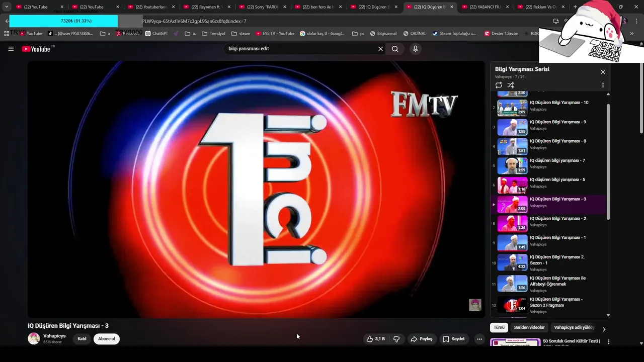This screenshot has width=644, height=362.
Task: Open thumbnail of IQ düşüren bilgi yarışması - 5
Action: 512,185
